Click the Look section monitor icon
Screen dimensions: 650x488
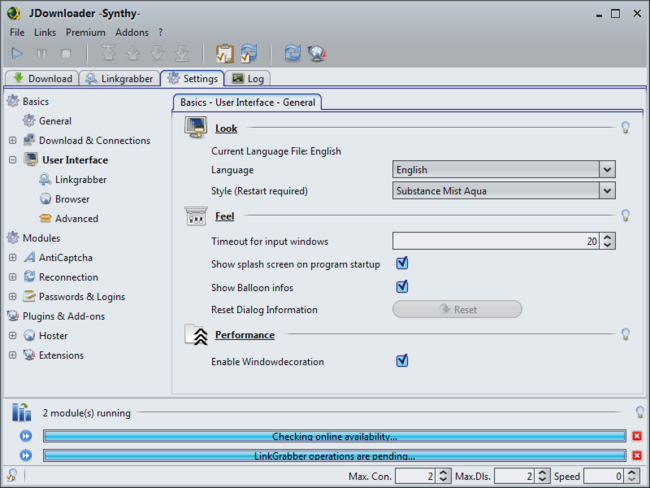click(196, 127)
